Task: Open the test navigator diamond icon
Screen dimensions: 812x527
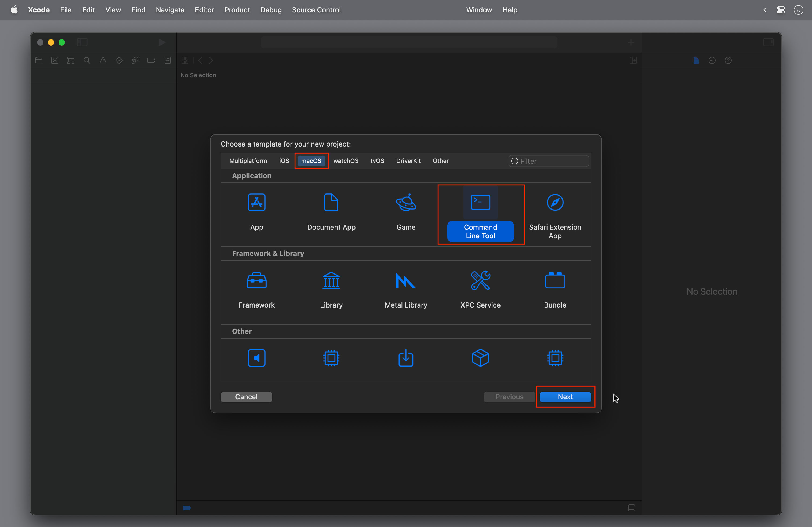Action: [119, 60]
